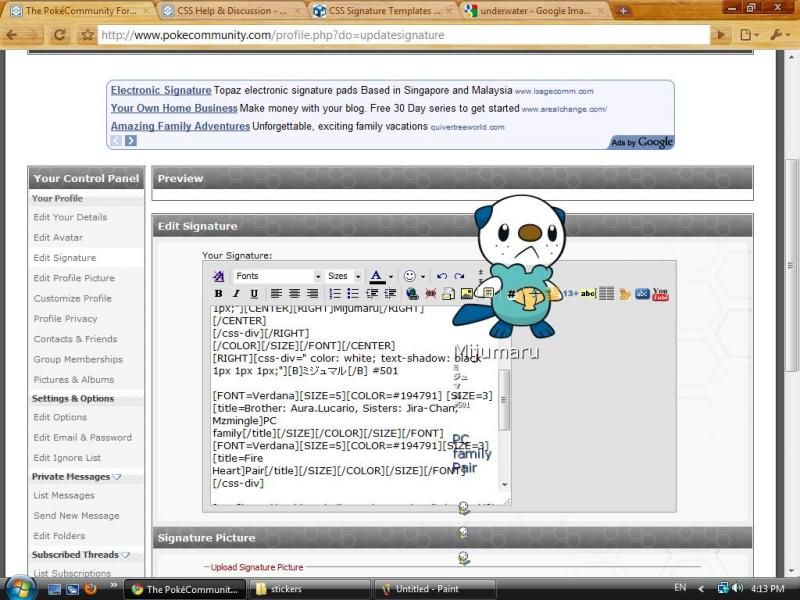The height and width of the screenshot is (600, 800).
Task: Insert an image into signature
Action: click(466, 294)
